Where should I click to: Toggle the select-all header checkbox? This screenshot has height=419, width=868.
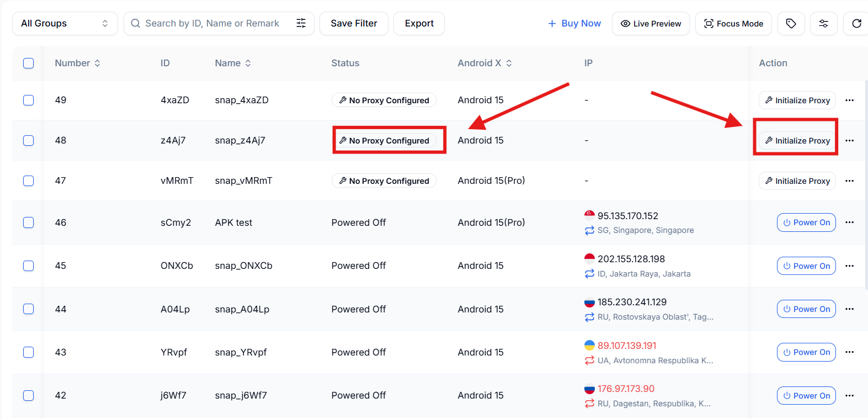pyautogui.click(x=29, y=63)
